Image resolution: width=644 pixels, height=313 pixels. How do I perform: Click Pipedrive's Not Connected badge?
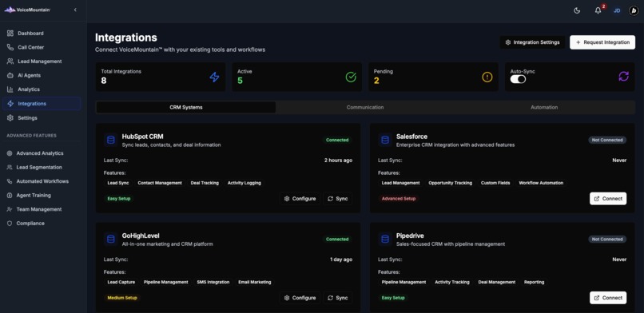coord(607,240)
